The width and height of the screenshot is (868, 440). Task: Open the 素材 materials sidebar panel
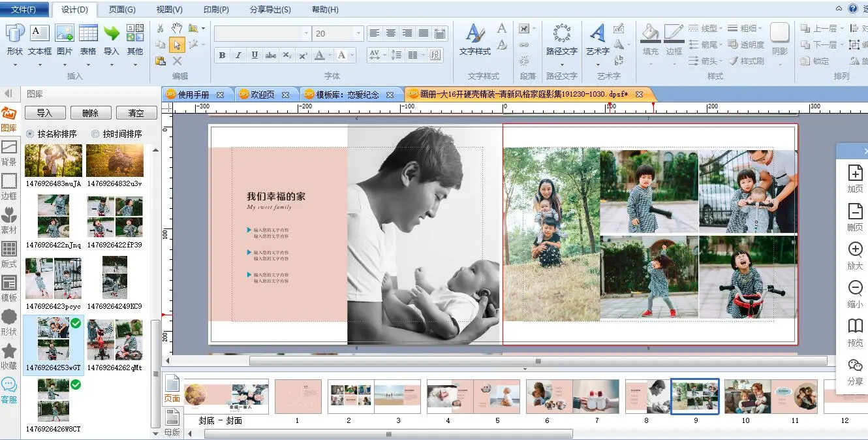click(x=9, y=221)
